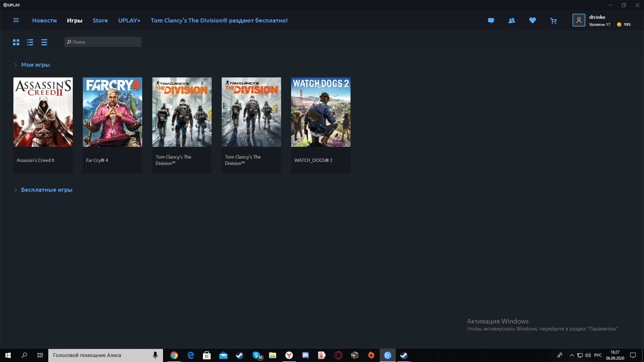644x362 pixels.
Task: Activate the Алиса microphone icon
Action: click(x=155, y=355)
